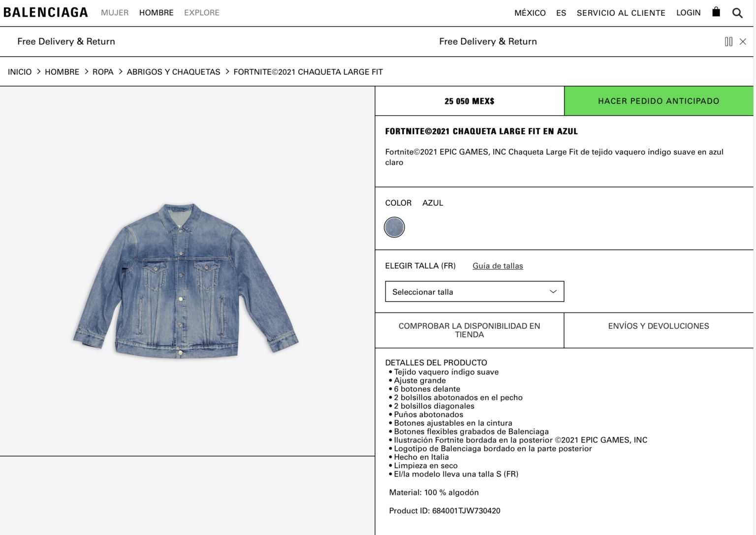Click Hacer Pedido Anticipado button
The width and height of the screenshot is (756, 535).
point(659,101)
